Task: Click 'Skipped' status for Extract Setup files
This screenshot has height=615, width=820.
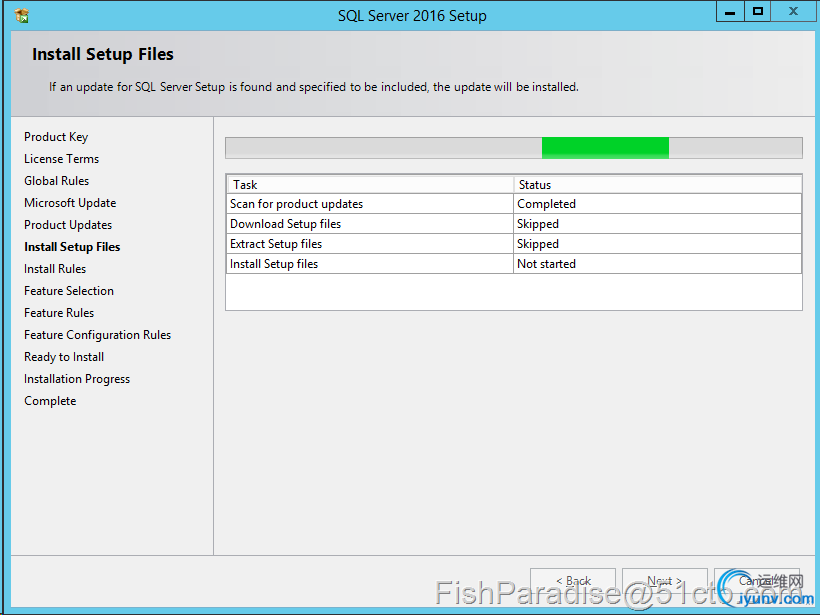Action: click(x=657, y=244)
